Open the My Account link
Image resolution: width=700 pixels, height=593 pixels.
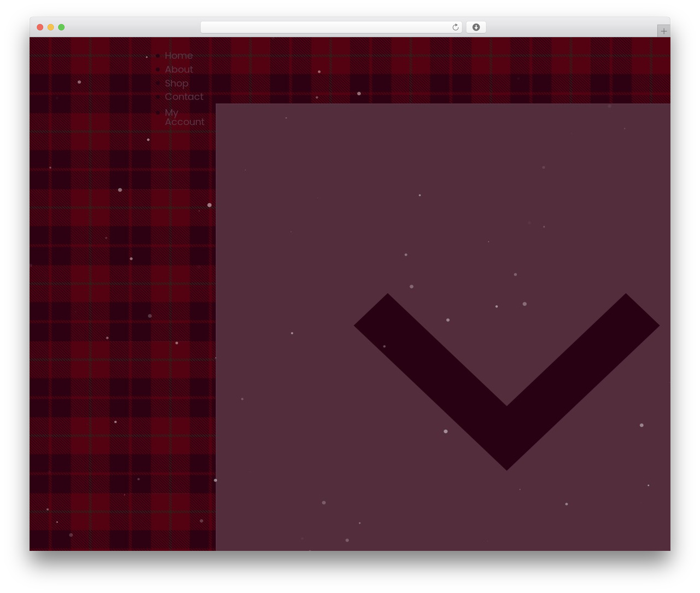pyautogui.click(x=184, y=117)
